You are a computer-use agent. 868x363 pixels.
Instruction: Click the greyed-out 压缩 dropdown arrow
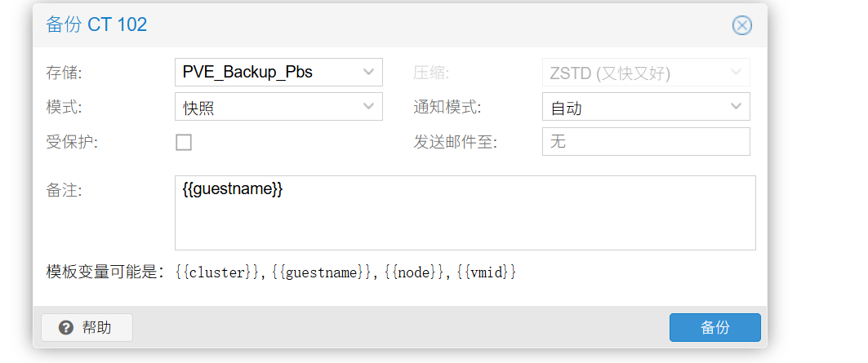click(736, 72)
